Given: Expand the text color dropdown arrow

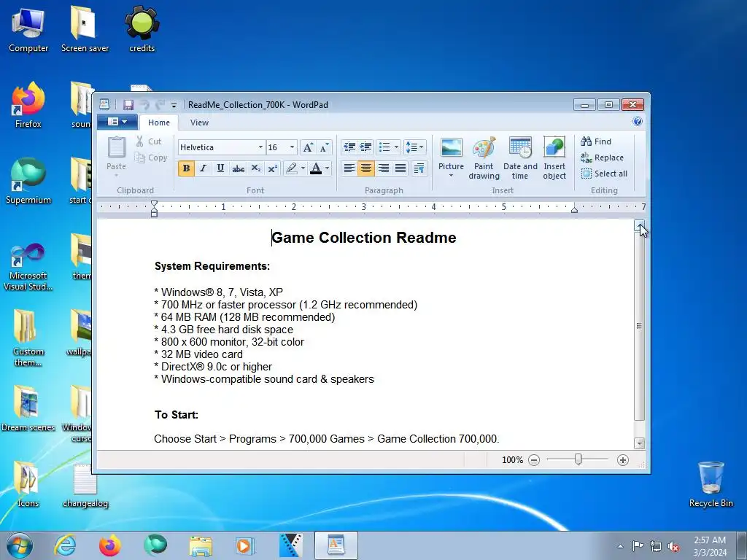Looking at the screenshot, I should coord(328,168).
